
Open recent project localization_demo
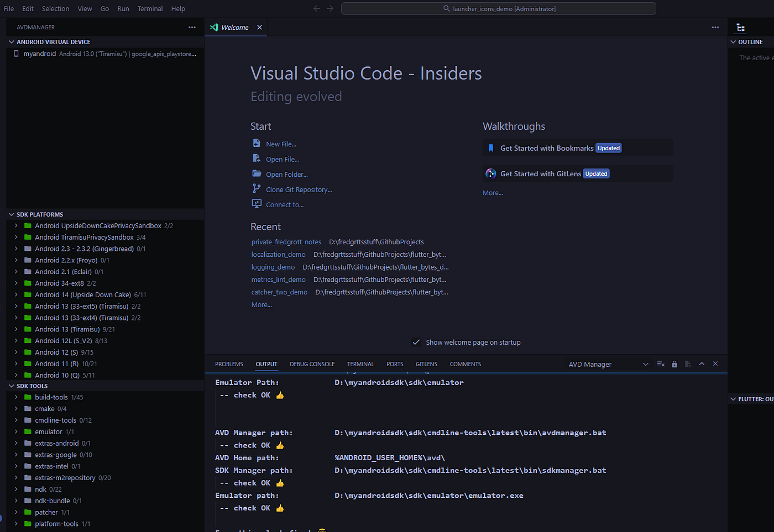(x=278, y=255)
